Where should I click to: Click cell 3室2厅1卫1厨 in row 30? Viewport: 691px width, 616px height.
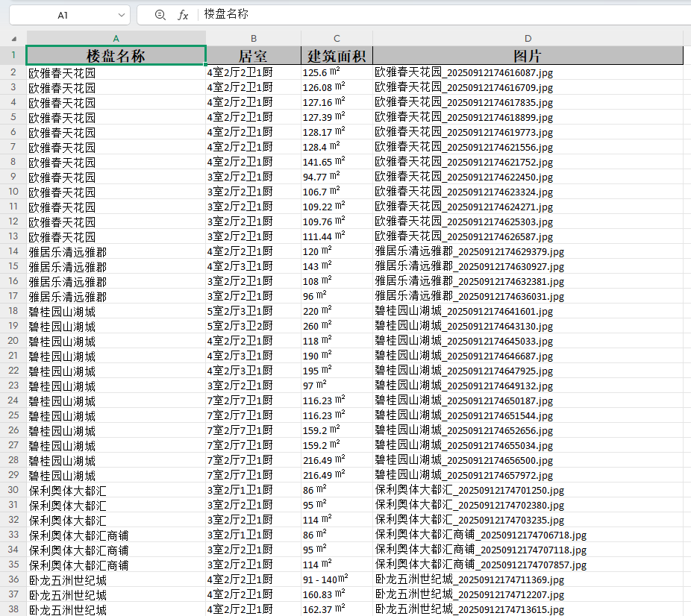[254, 490]
